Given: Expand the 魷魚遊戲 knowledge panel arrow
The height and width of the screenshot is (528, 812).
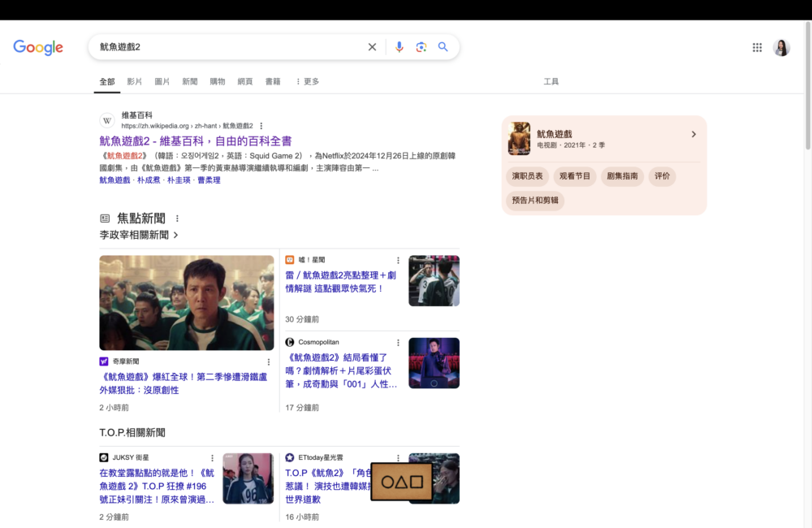Looking at the screenshot, I should [693, 134].
